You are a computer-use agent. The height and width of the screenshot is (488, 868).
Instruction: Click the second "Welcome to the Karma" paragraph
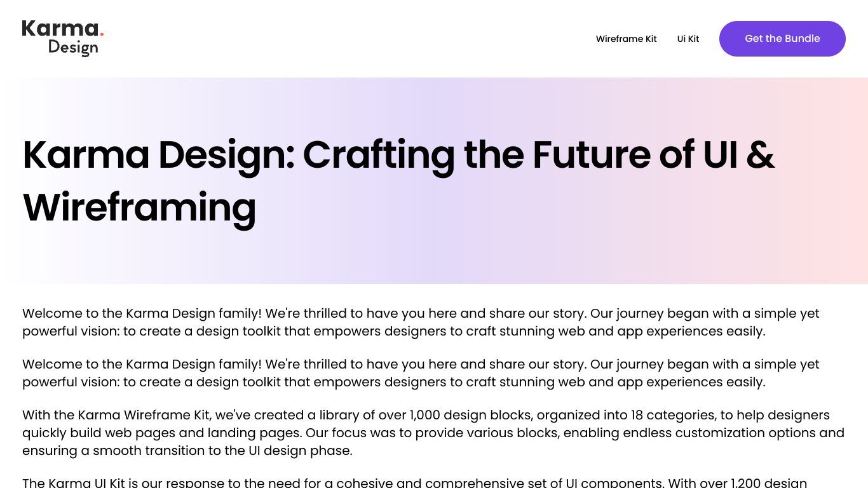click(421, 373)
